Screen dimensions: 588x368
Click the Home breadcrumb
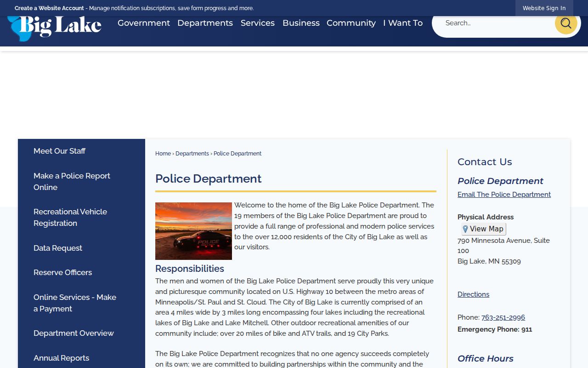(163, 154)
